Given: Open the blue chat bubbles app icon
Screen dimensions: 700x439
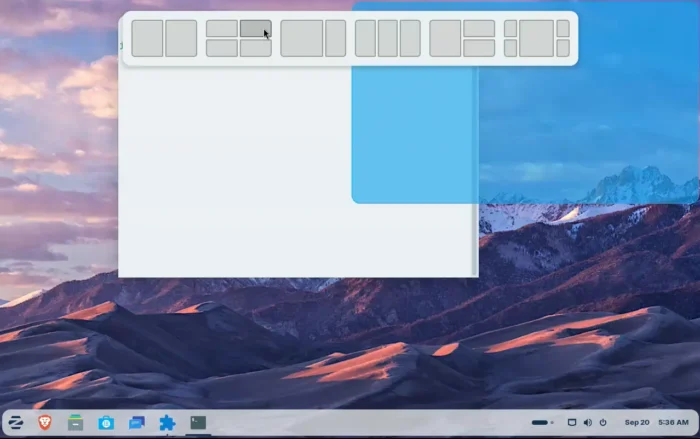Looking at the screenshot, I should 137,422.
